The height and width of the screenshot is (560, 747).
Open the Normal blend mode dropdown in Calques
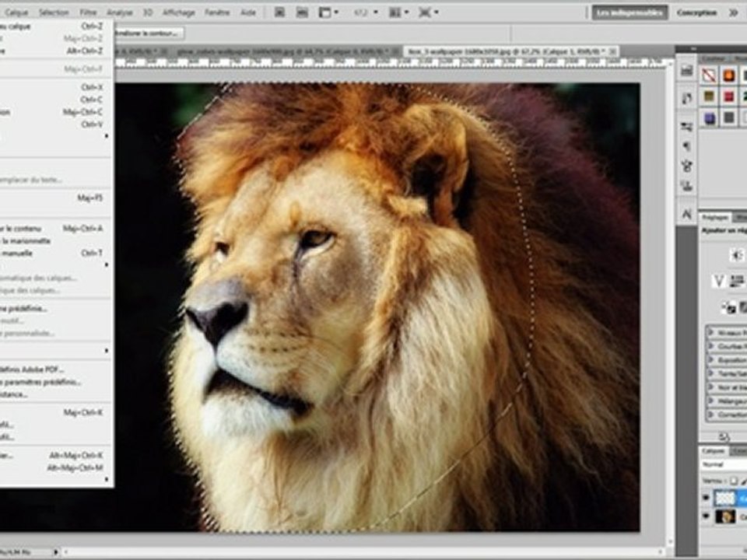724,464
